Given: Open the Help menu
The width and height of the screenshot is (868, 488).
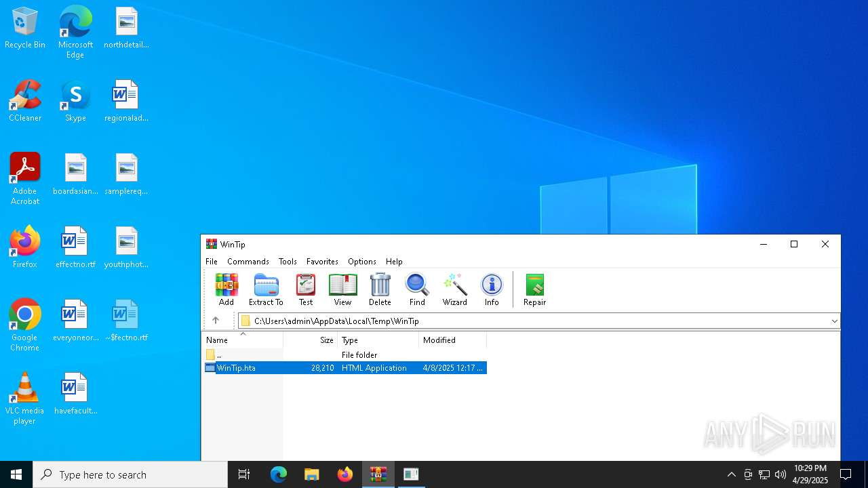Looking at the screenshot, I should (394, 261).
